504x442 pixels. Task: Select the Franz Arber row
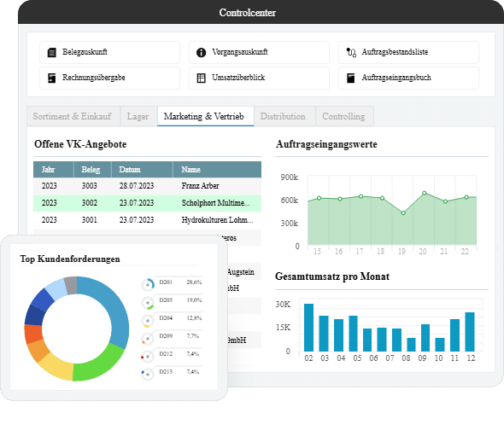147,186
